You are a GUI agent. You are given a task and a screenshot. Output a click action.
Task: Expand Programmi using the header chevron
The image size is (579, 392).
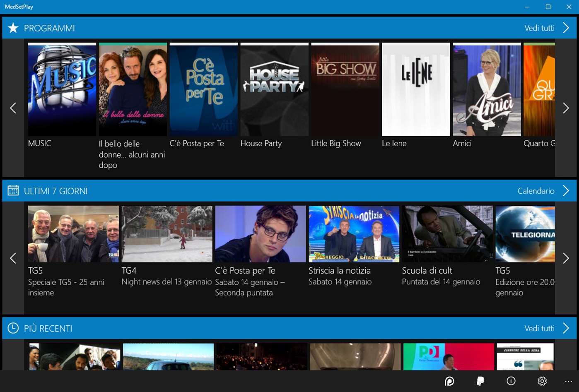click(x=566, y=28)
